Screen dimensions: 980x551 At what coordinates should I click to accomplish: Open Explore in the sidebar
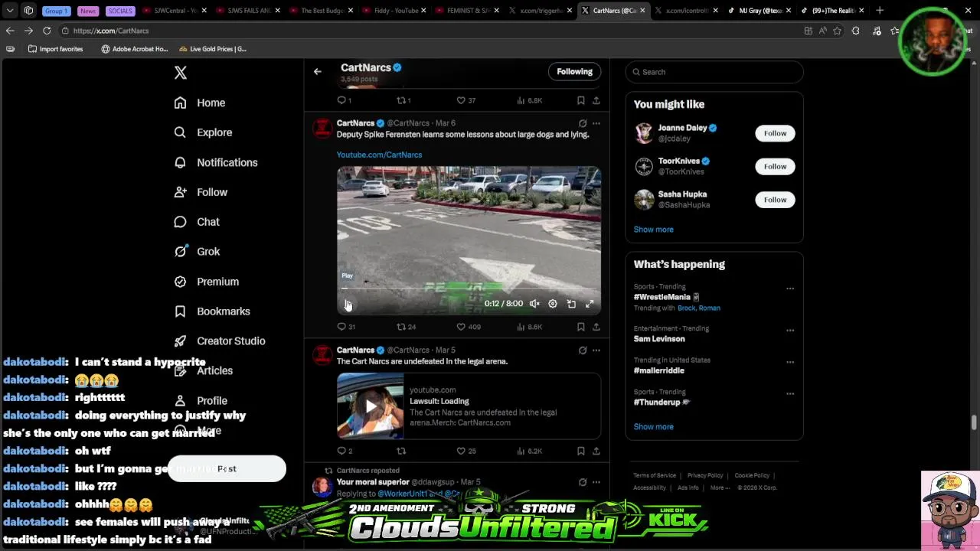tap(203, 132)
